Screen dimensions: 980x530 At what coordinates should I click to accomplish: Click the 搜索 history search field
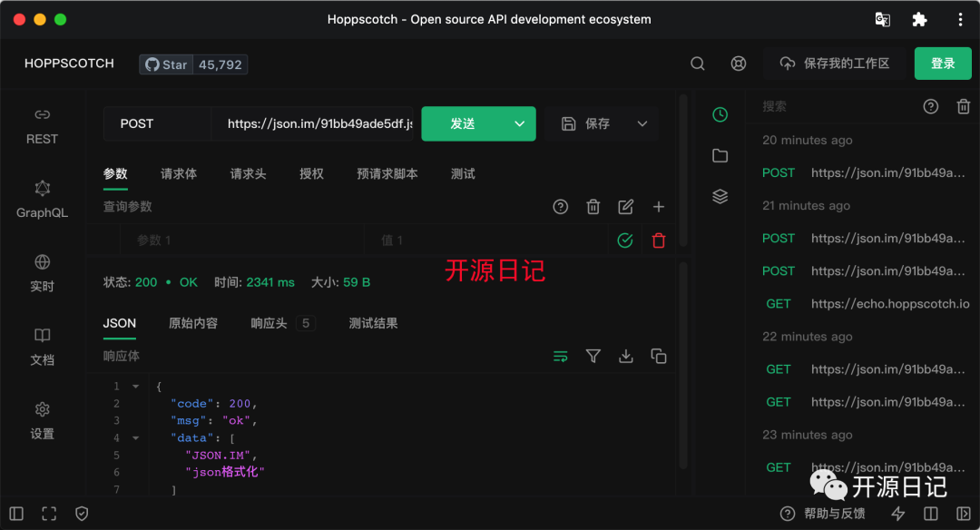click(x=836, y=106)
